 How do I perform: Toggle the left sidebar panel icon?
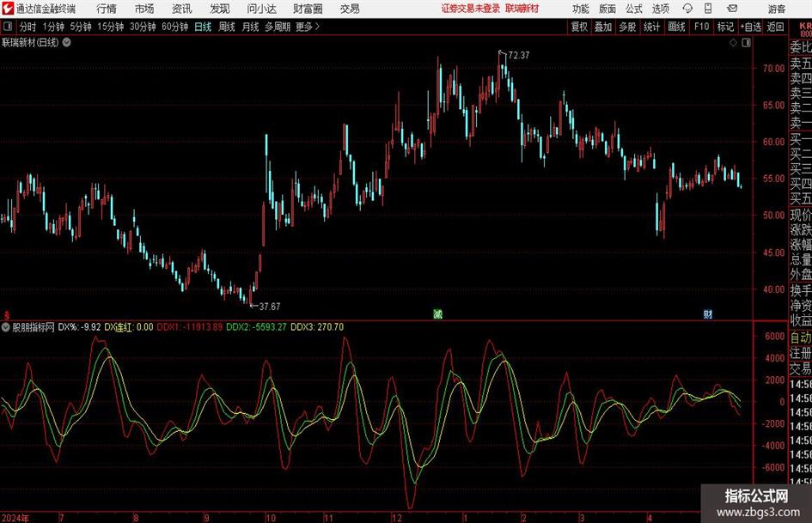coord(8,27)
